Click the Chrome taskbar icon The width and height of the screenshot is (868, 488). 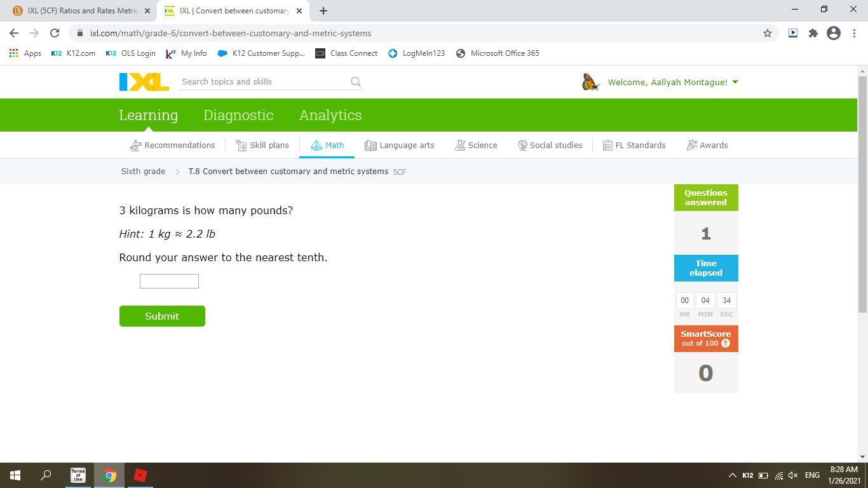click(x=109, y=475)
